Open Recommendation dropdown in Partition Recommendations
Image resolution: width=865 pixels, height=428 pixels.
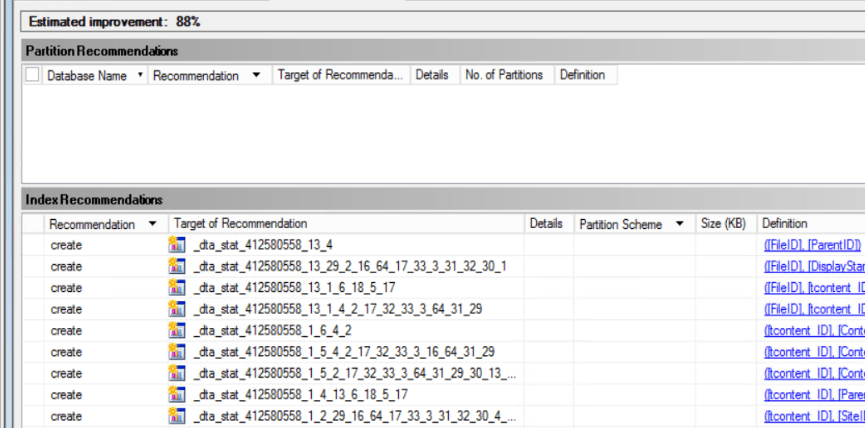tap(256, 75)
